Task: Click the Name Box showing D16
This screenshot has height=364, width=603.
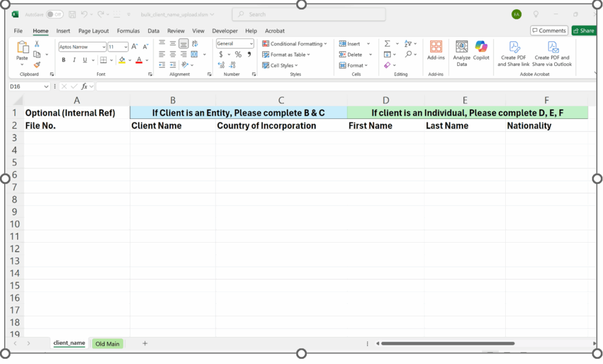Action: (x=28, y=85)
